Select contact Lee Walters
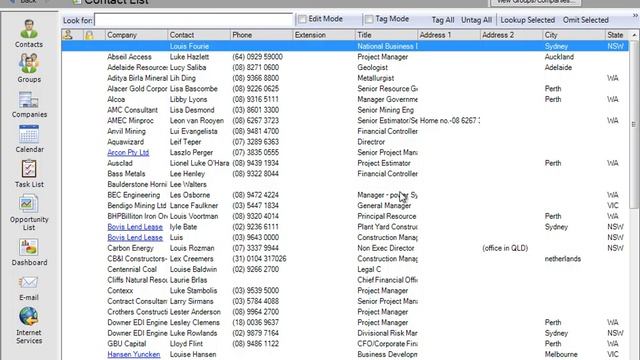This screenshot has width=640, height=360. click(x=188, y=184)
